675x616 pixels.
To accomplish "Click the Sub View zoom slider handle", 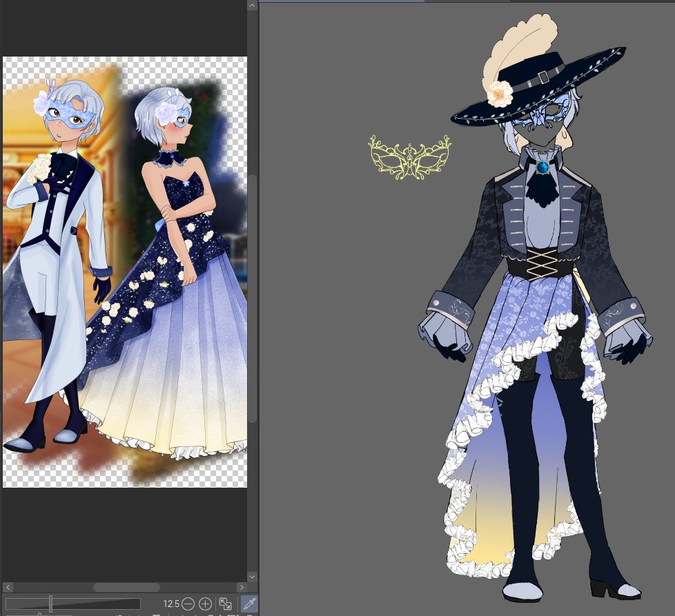I will point(51,604).
